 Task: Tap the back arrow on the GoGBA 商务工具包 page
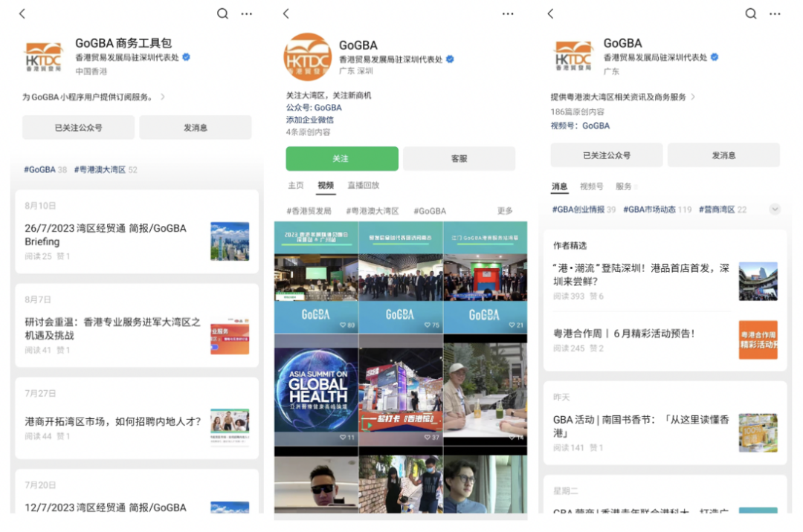tap(21, 13)
